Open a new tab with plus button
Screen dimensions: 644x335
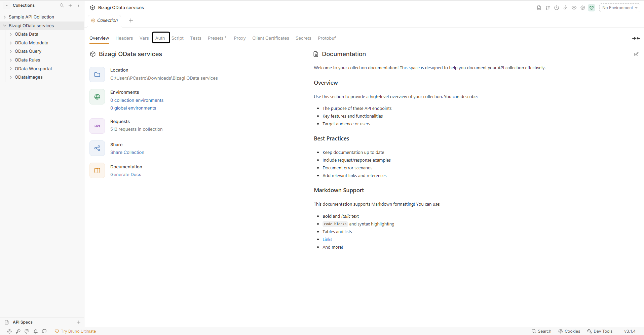click(131, 20)
